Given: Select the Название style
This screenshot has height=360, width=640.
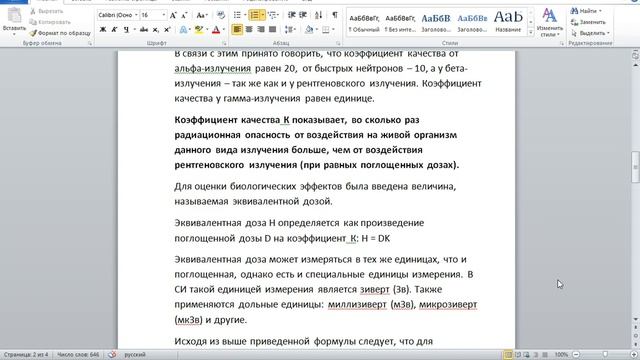Looking at the screenshot, I should (508, 22).
